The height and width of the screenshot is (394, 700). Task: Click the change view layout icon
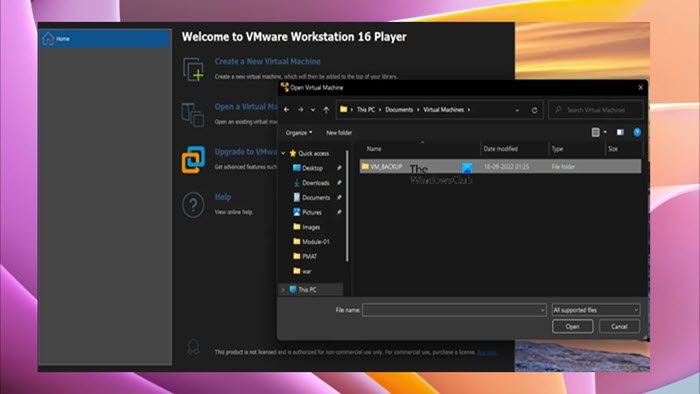coord(596,132)
